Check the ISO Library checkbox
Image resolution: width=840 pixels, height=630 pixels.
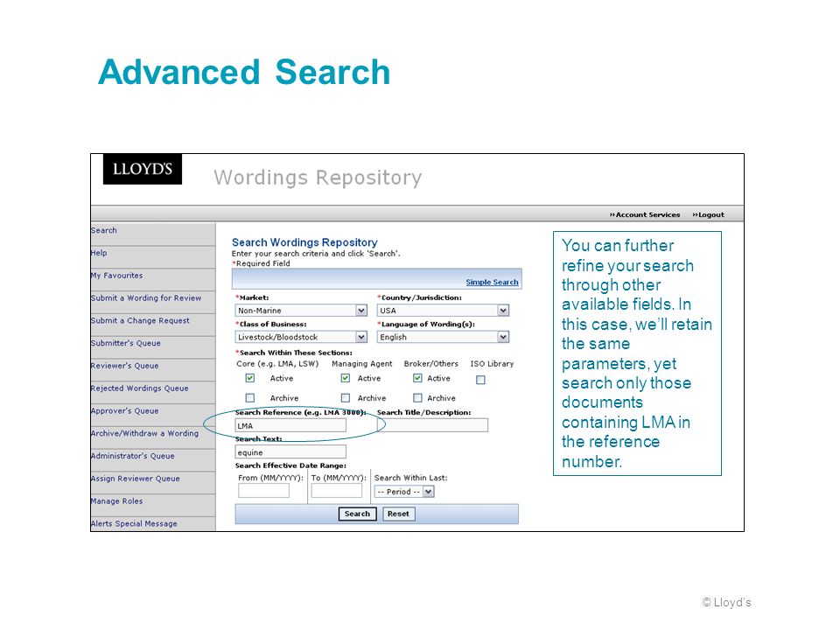(481, 380)
